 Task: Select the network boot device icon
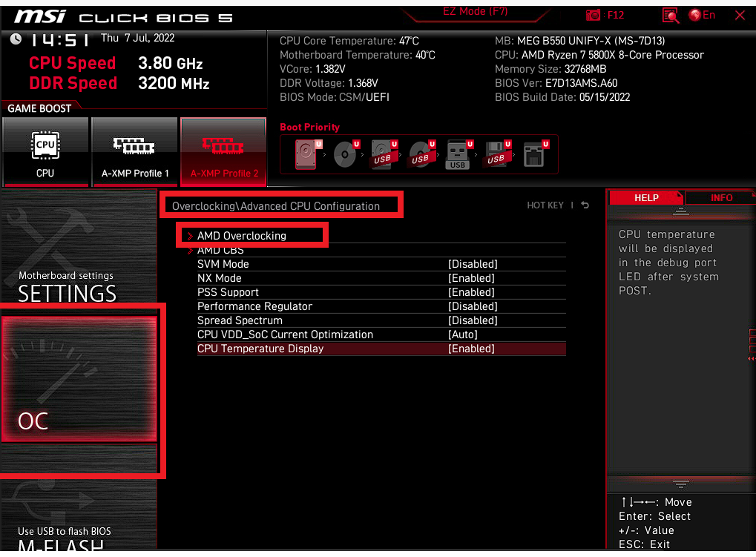click(x=535, y=154)
